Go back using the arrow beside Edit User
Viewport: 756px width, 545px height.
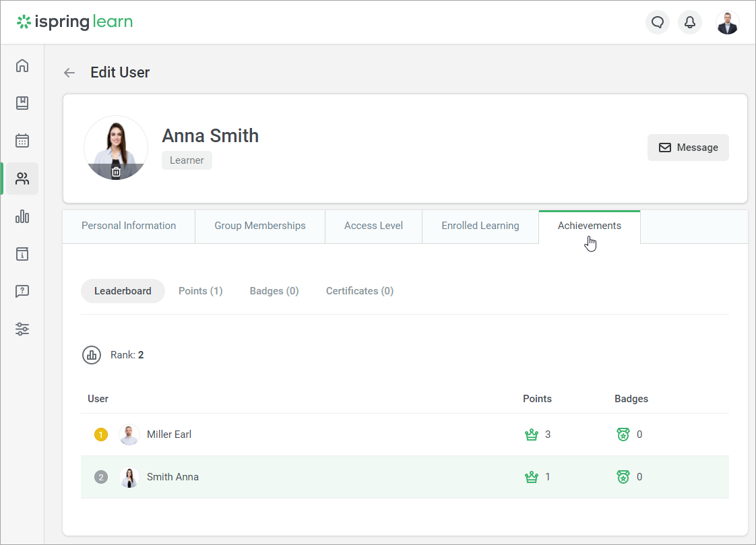pos(69,73)
